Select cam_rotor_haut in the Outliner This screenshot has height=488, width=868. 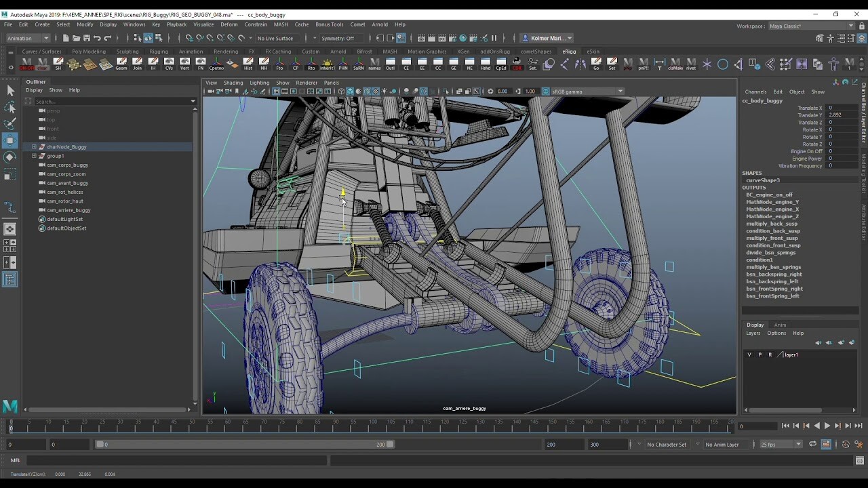pos(66,201)
